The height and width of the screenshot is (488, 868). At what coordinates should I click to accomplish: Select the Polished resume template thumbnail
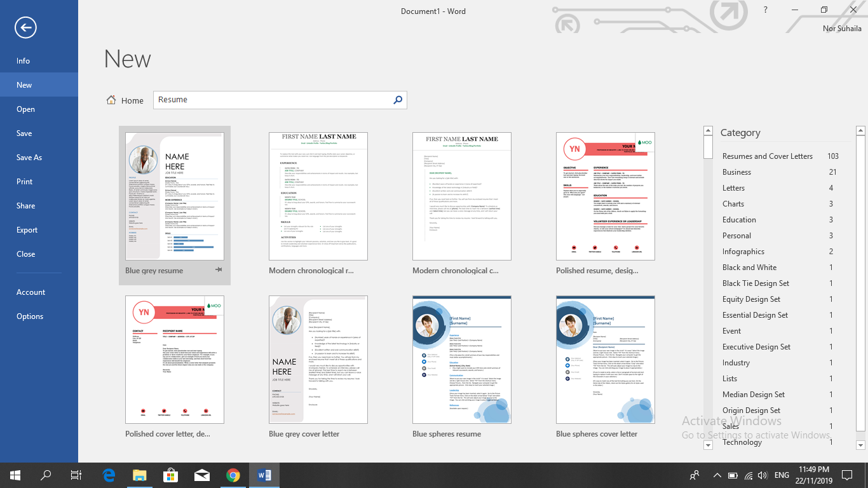pos(606,196)
